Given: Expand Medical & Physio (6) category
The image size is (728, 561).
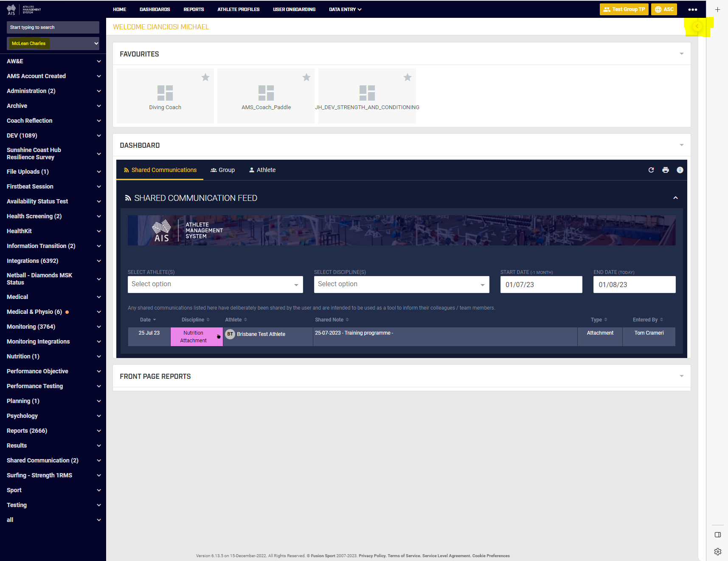Looking at the screenshot, I should point(53,312).
